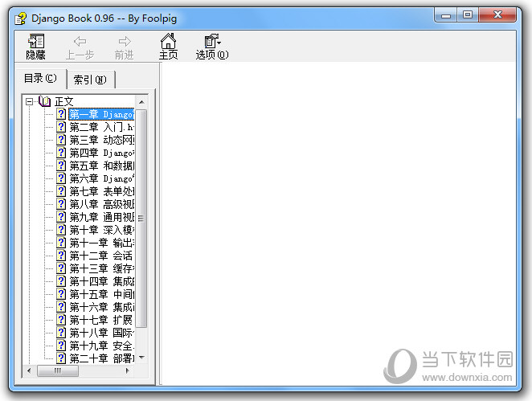
Task: Click topic icon of 第一章 Django
Action: pos(61,114)
